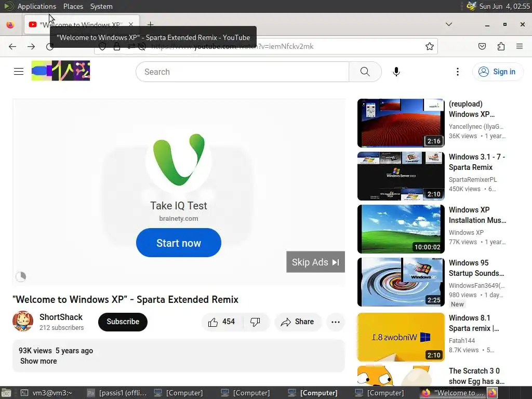Open Windows XP Installation Music thumbnail
The height and width of the screenshot is (399, 532).
pos(401,229)
